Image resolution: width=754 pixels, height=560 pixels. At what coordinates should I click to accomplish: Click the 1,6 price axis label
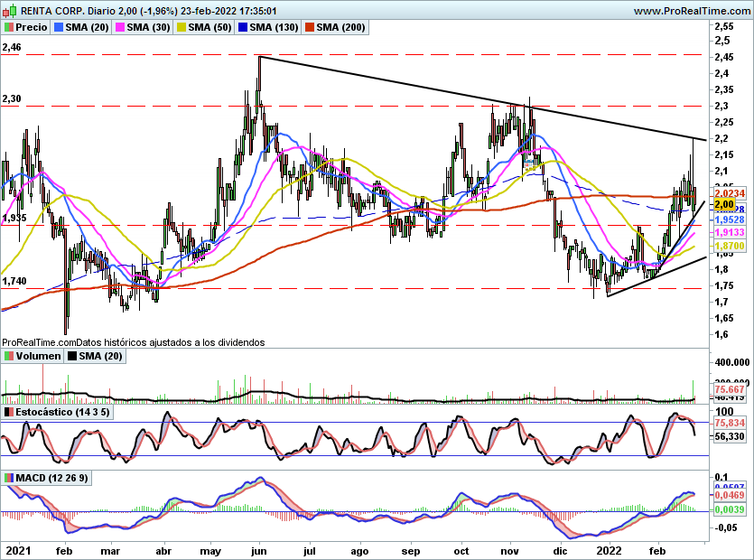click(721, 334)
